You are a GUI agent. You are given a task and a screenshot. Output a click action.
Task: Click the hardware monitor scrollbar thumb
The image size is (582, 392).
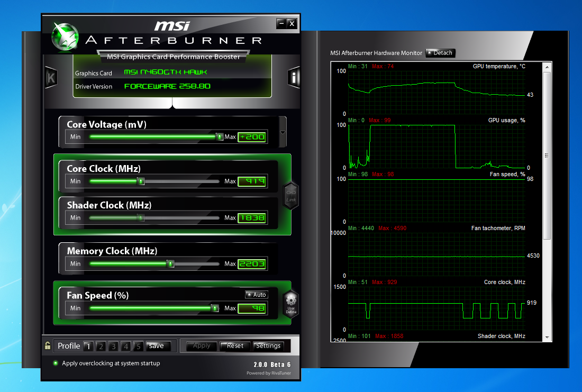[547, 156]
